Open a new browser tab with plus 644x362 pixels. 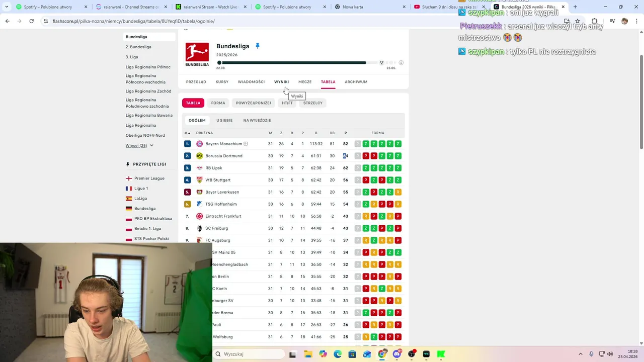(x=575, y=7)
